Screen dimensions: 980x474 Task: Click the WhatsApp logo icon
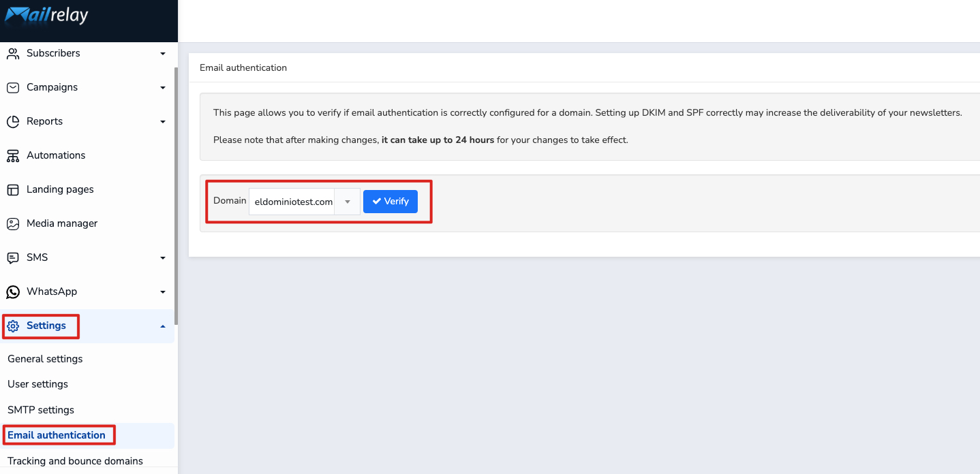pyautogui.click(x=13, y=291)
